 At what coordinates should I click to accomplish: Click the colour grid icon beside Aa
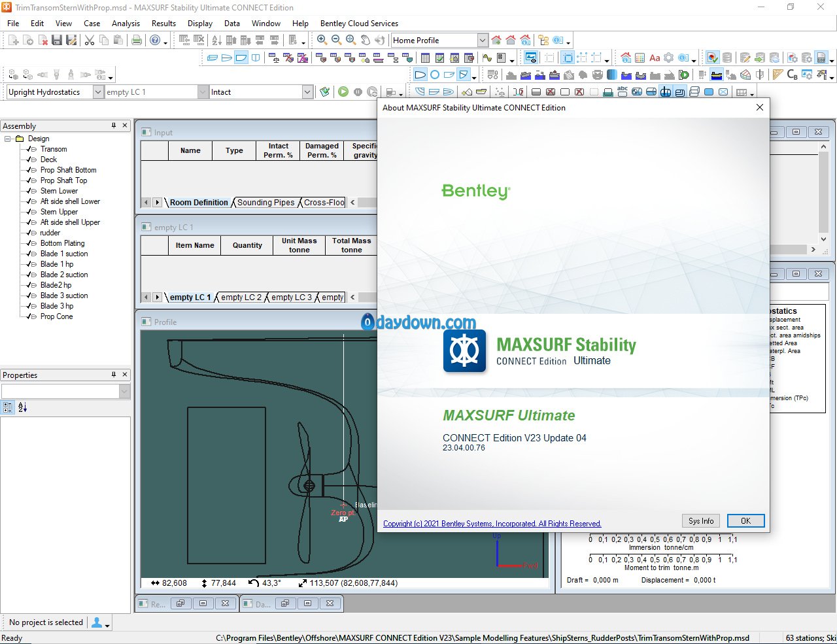coord(640,58)
